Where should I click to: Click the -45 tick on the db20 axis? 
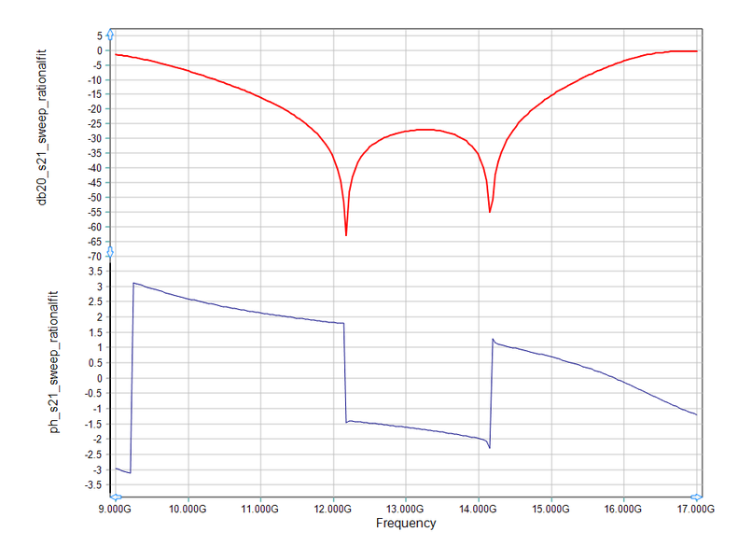[x=95, y=183]
